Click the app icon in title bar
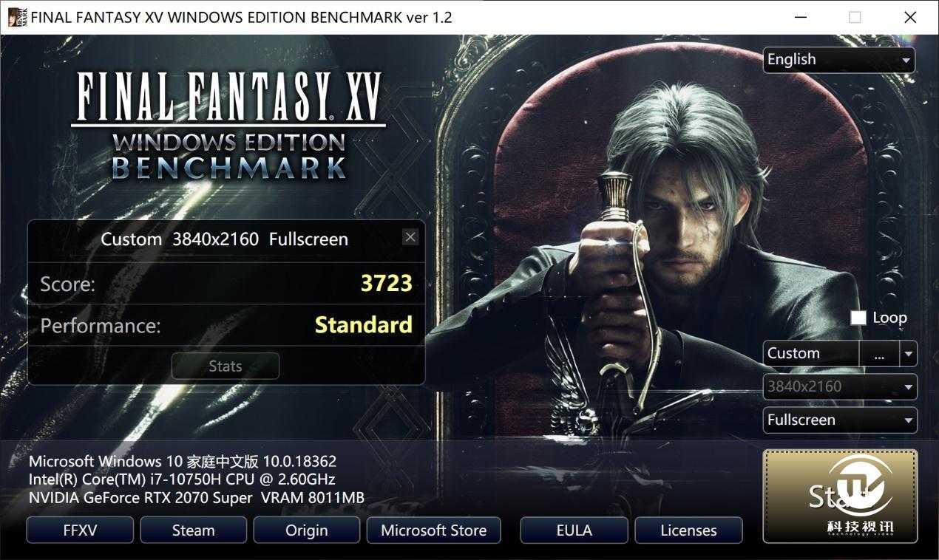 [17, 17]
